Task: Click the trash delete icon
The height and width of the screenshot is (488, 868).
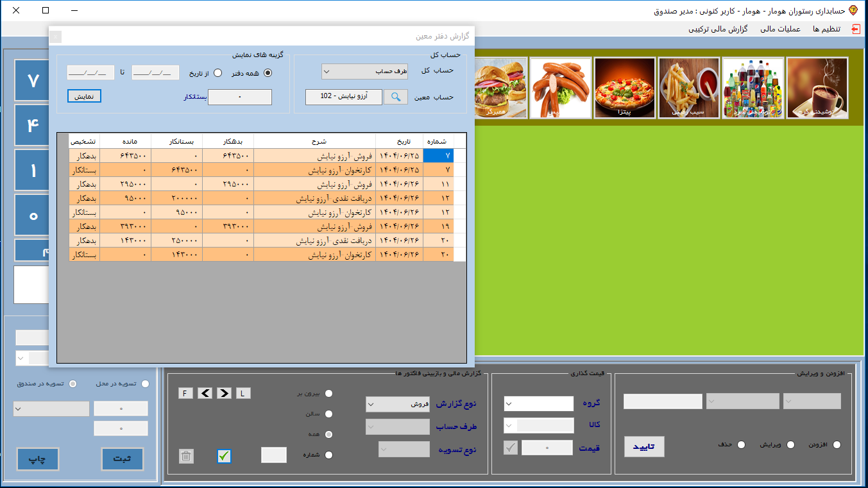Action: 186,456
